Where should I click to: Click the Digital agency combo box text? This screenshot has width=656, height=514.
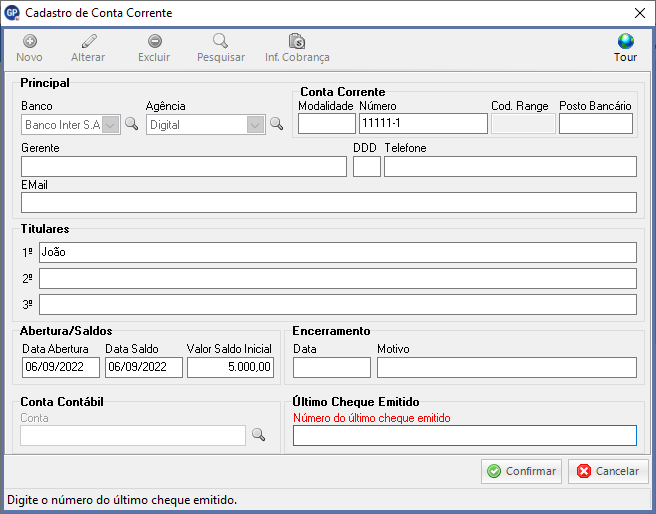[x=165, y=125]
